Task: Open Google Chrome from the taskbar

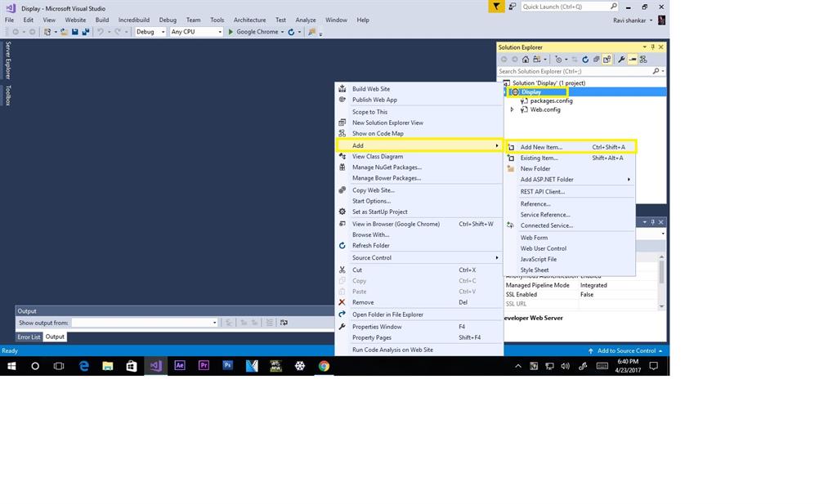Action: click(324, 366)
